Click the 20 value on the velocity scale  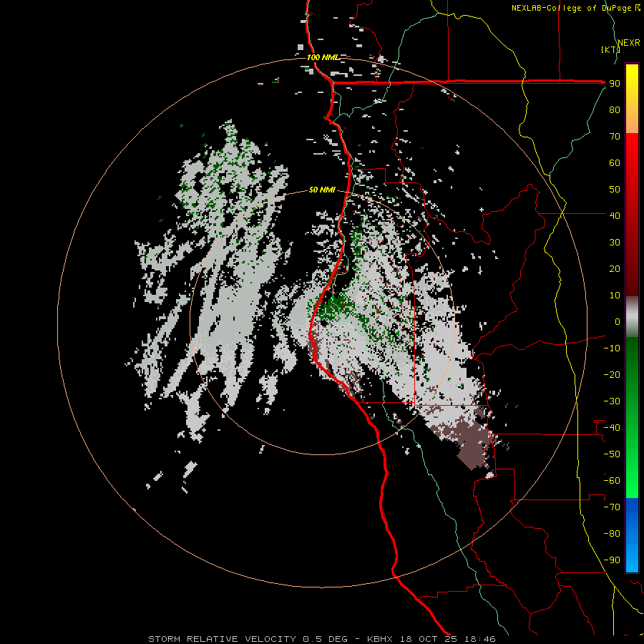click(615, 269)
